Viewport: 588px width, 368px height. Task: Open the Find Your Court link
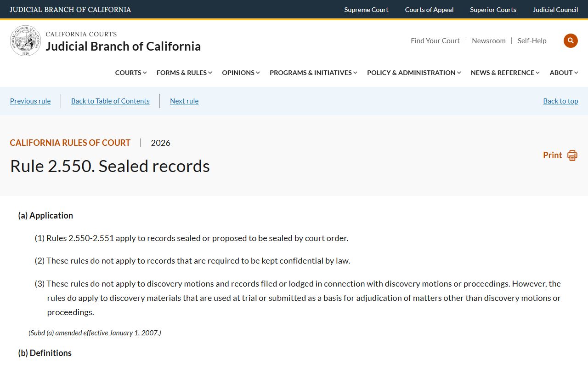[x=435, y=41]
